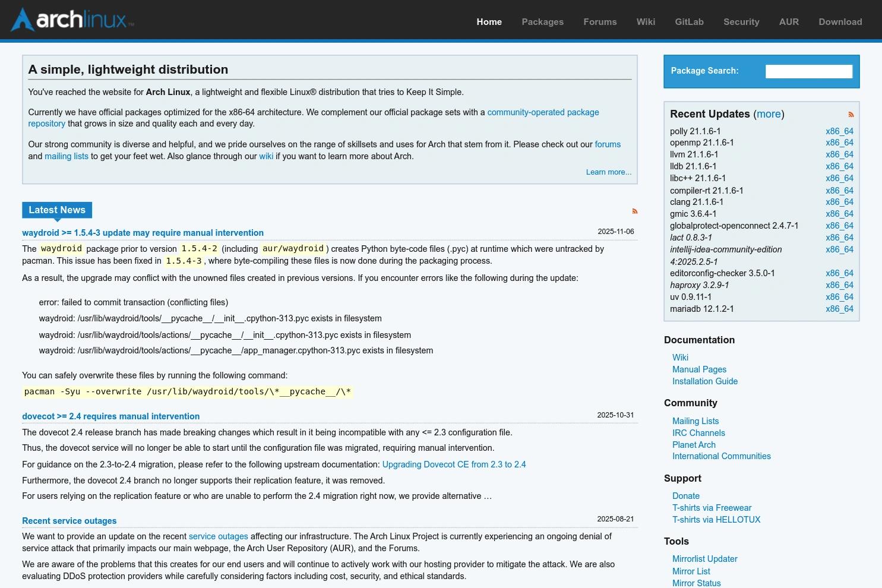The height and width of the screenshot is (588, 882).
Task: Open the Latest News RSS feed icon
Action: click(x=634, y=211)
